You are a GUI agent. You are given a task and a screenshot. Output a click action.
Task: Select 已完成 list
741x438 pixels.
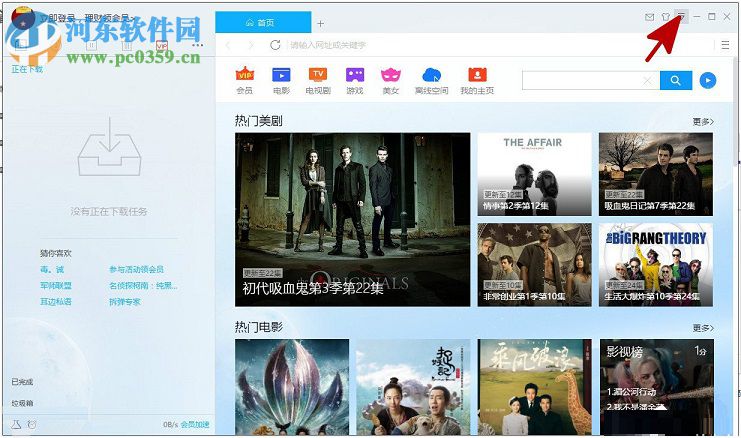pyautogui.click(x=22, y=382)
